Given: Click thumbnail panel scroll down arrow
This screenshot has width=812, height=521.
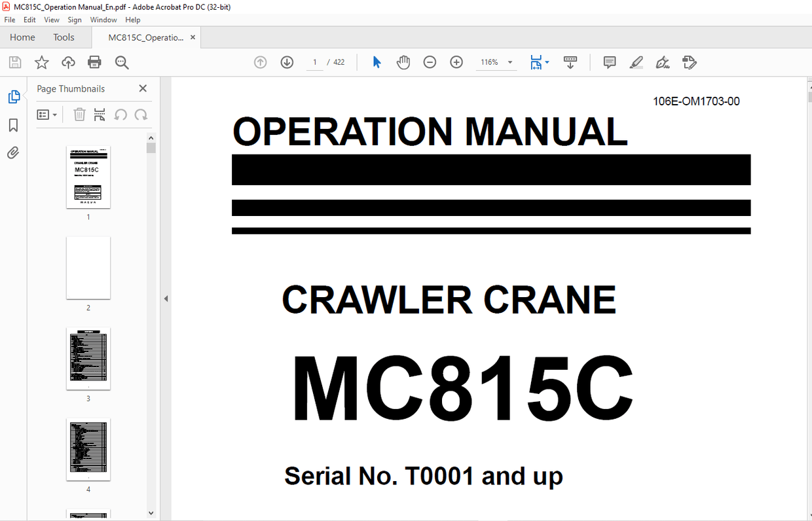Looking at the screenshot, I should 151,514.
